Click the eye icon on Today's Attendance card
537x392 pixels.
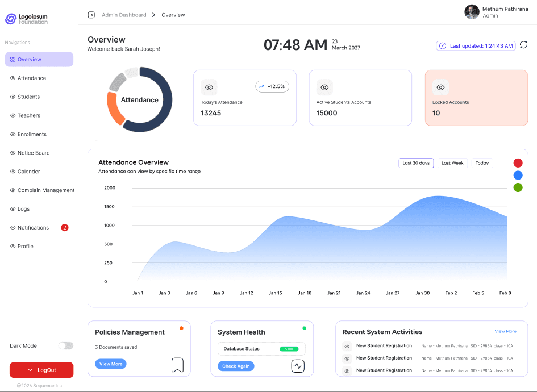209,87
